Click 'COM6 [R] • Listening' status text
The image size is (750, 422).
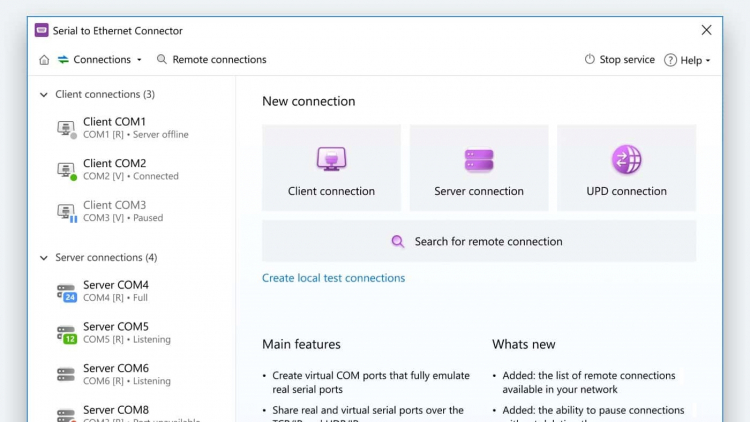pos(127,381)
